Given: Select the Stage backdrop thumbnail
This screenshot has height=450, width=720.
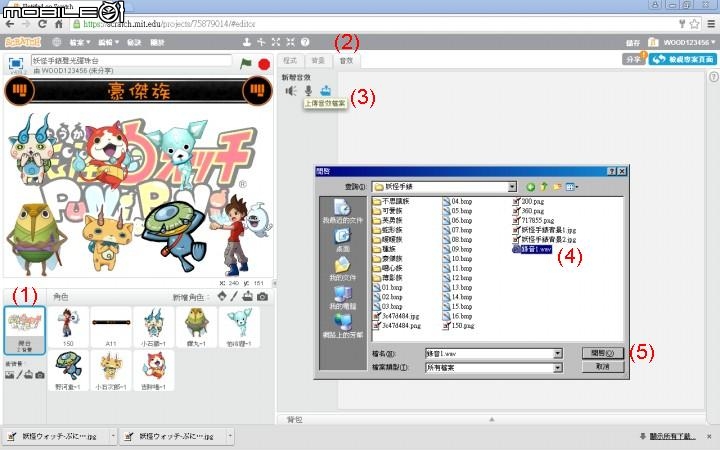Looking at the screenshot, I should [x=24, y=331].
